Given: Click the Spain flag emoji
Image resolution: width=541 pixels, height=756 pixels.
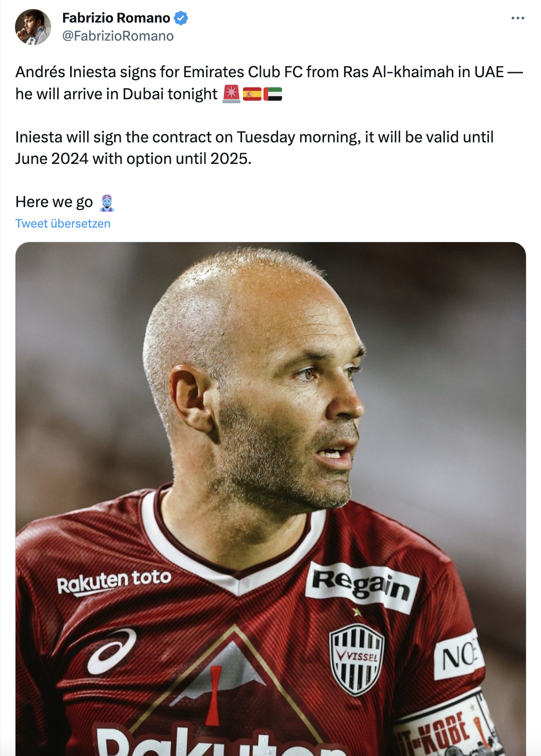Looking at the screenshot, I should [252, 94].
